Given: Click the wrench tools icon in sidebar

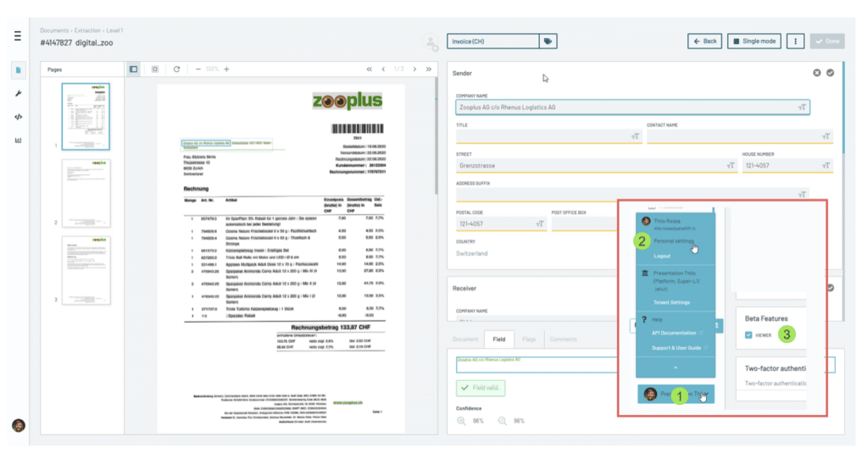Looking at the screenshot, I should click(x=18, y=93).
